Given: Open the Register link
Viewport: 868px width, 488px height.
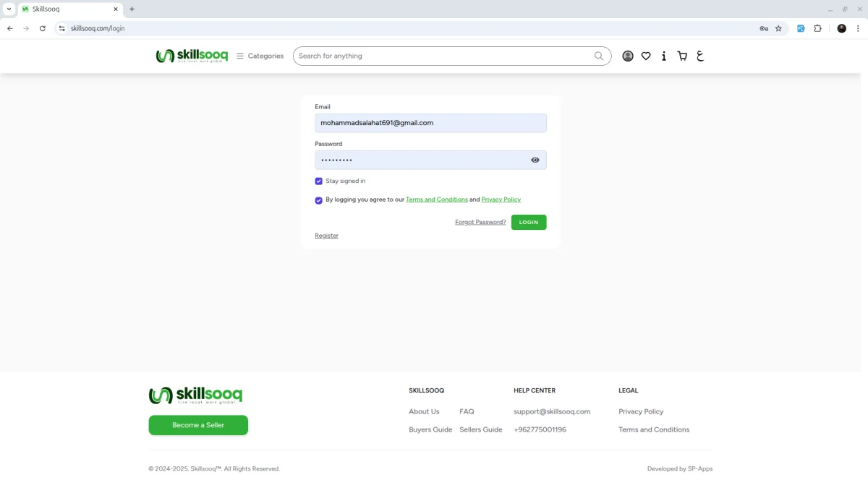Looking at the screenshot, I should coord(326,236).
